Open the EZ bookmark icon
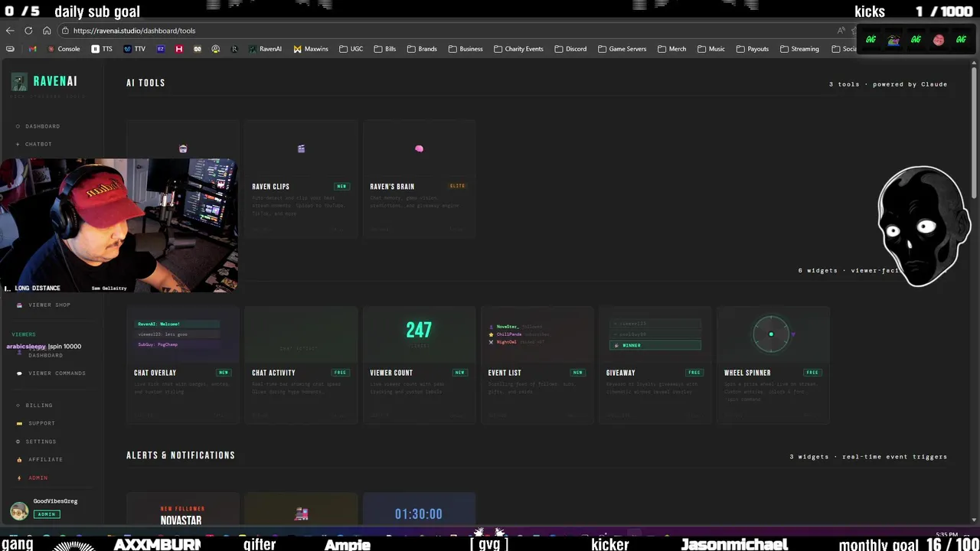Screen dimensions: 980x551 (x=160, y=49)
